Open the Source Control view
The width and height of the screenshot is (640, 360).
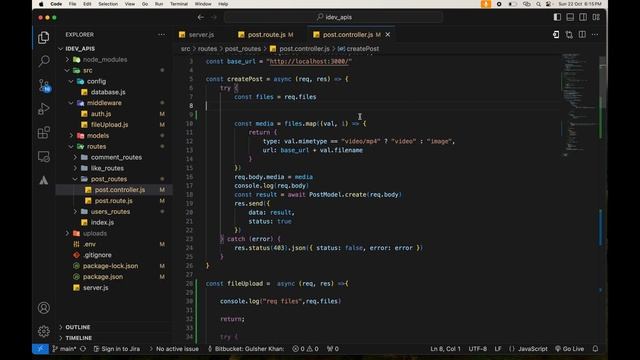(x=44, y=85)
